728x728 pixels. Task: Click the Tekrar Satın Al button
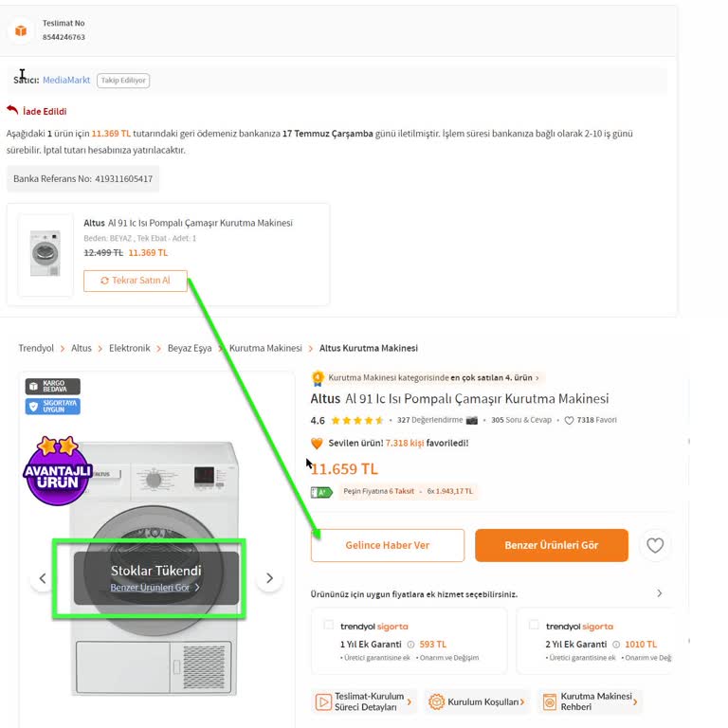(135, 281)
